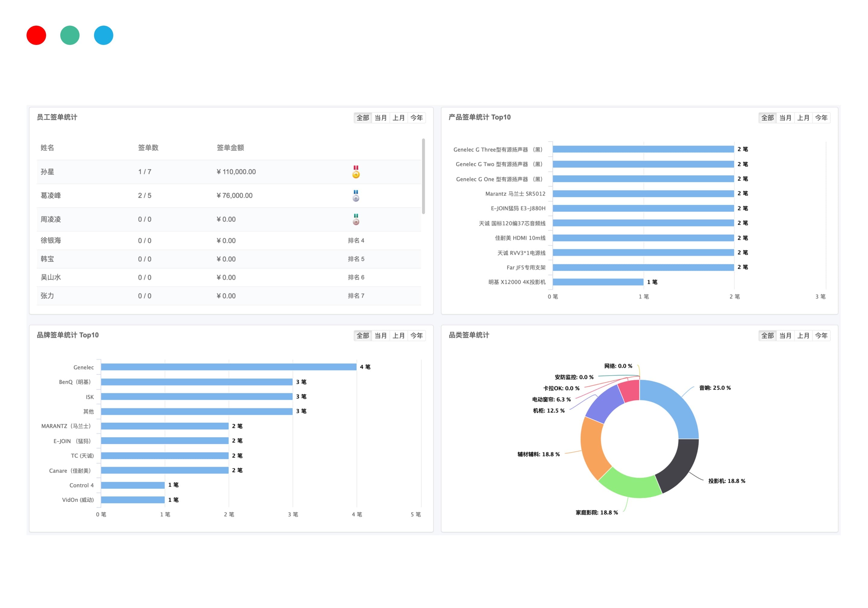868x608 pixels.
Task: Click employee name 徐银海
Action: pyautogui.click(x=51, y=241)
